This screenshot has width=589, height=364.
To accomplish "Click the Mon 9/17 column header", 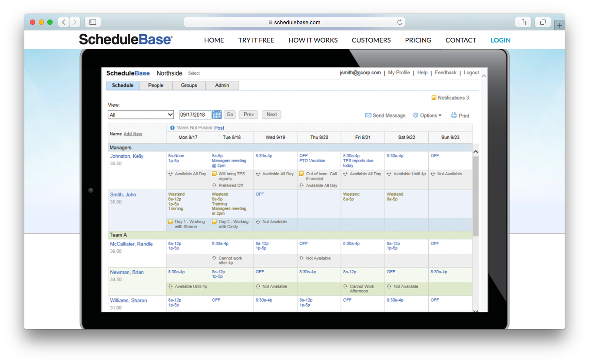I will [x=188, y=138].
